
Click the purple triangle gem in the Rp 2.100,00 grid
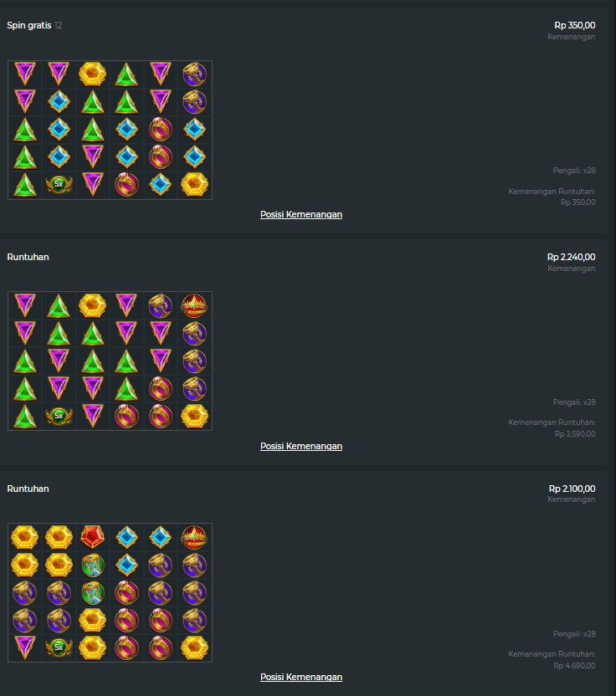click(x=25, y=647)
